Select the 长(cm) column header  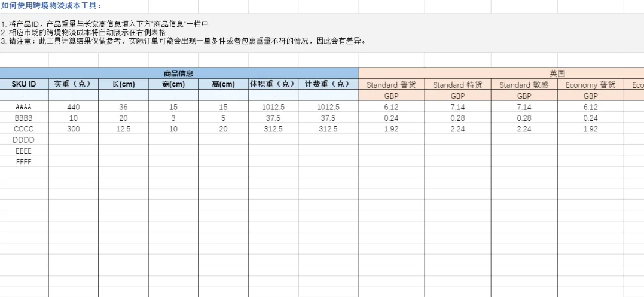click(x=123, y=84)
